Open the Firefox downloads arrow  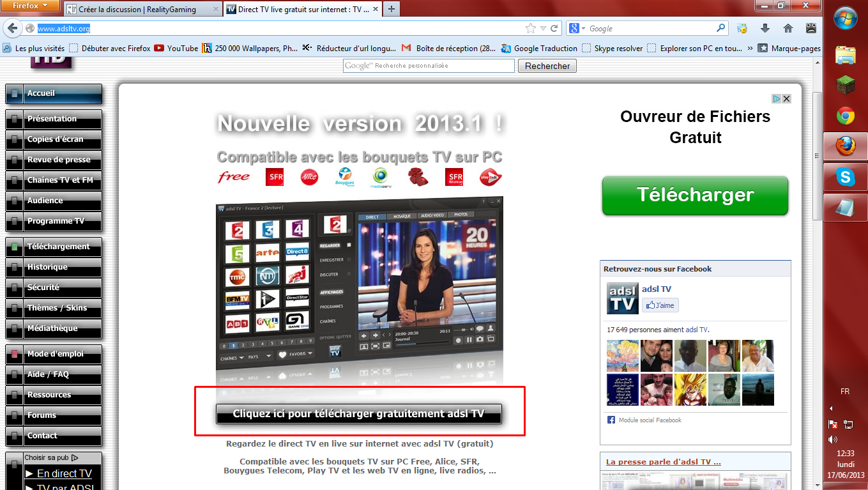(765, 29)
